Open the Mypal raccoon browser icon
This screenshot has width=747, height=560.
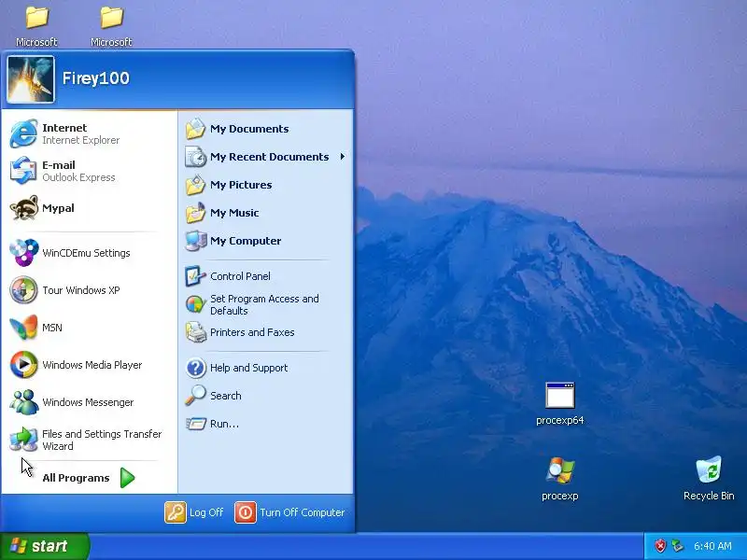coord(23,208)
